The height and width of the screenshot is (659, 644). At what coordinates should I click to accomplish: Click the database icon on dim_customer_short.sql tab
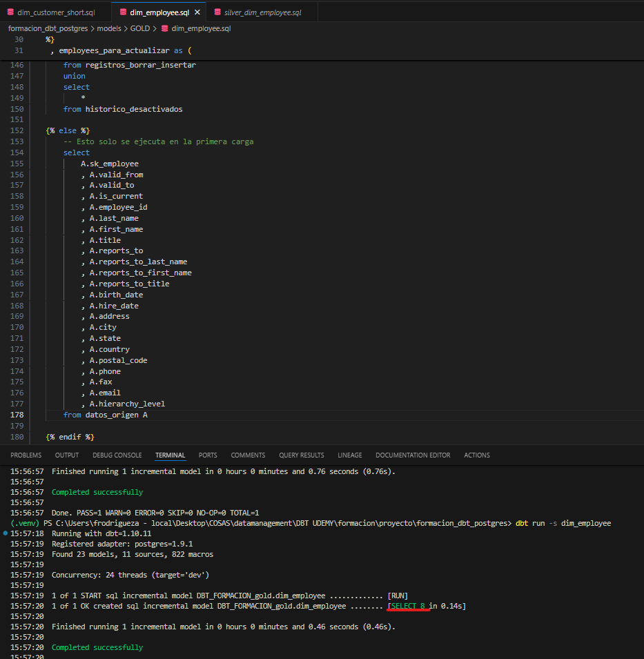[10, 12]
